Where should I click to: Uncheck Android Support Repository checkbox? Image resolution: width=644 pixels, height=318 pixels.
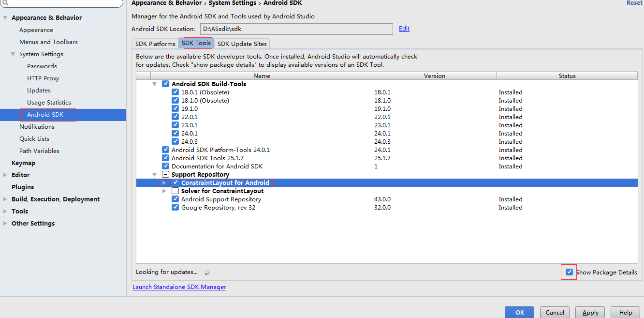175,199
